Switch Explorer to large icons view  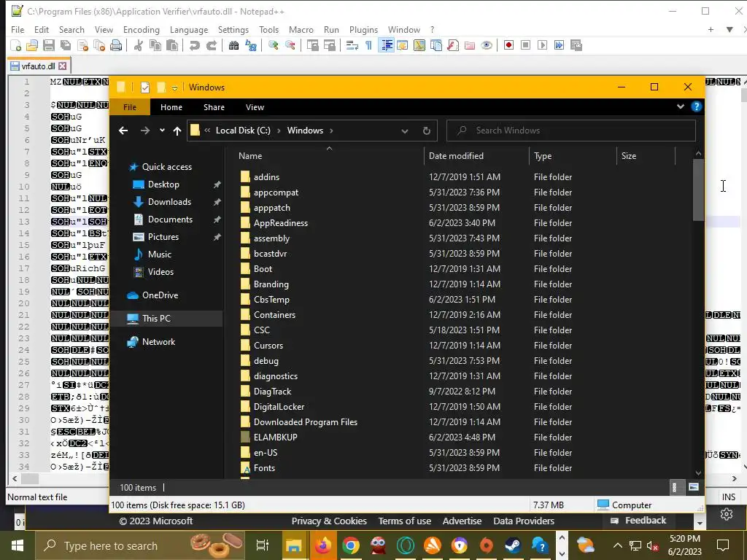pyautogui.click(x=694, y=487)
